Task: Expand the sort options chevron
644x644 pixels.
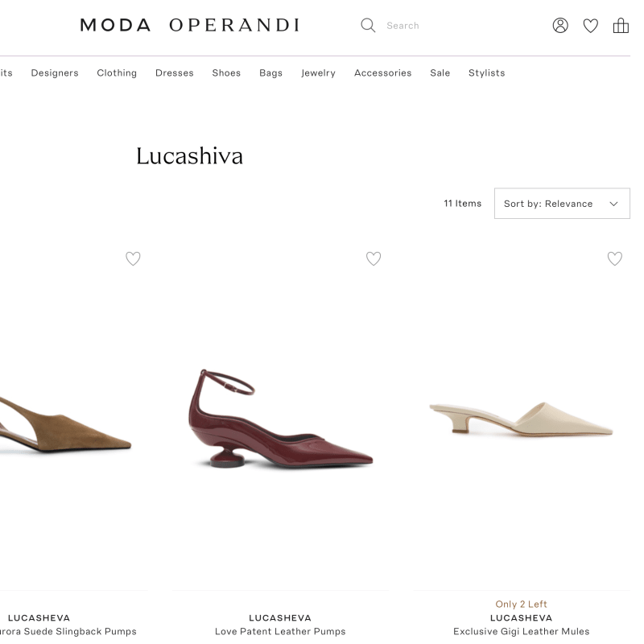Action: click(613, 204)
